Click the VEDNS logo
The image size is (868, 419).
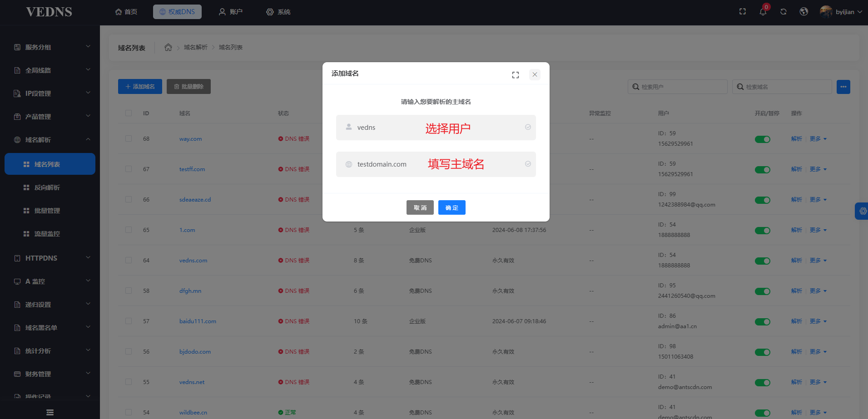pos(49,12)
